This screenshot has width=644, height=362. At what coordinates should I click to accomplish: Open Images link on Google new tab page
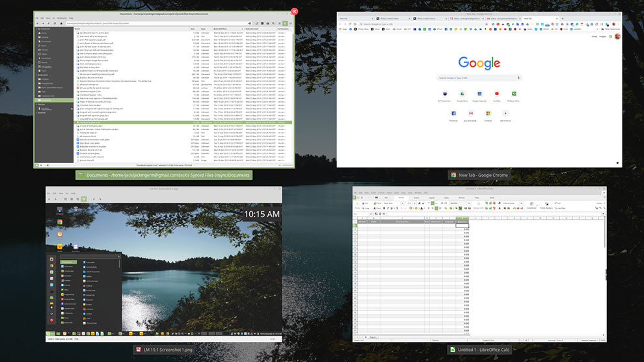tap(602, 36)
